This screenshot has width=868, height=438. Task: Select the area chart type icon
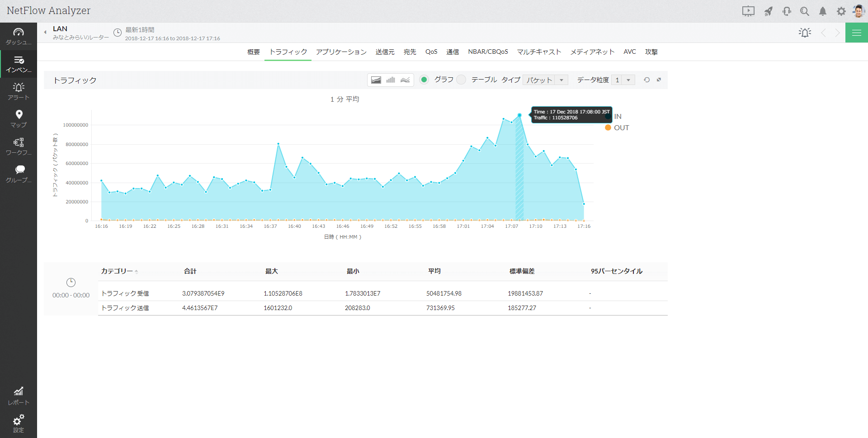pyautogui.click(x=376, y=80)
